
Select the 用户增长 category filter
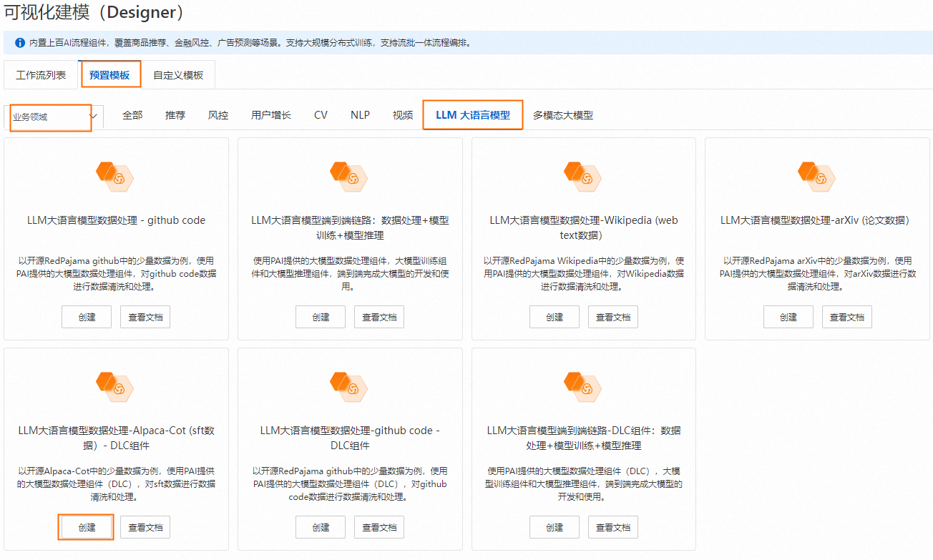coord(271,115)
